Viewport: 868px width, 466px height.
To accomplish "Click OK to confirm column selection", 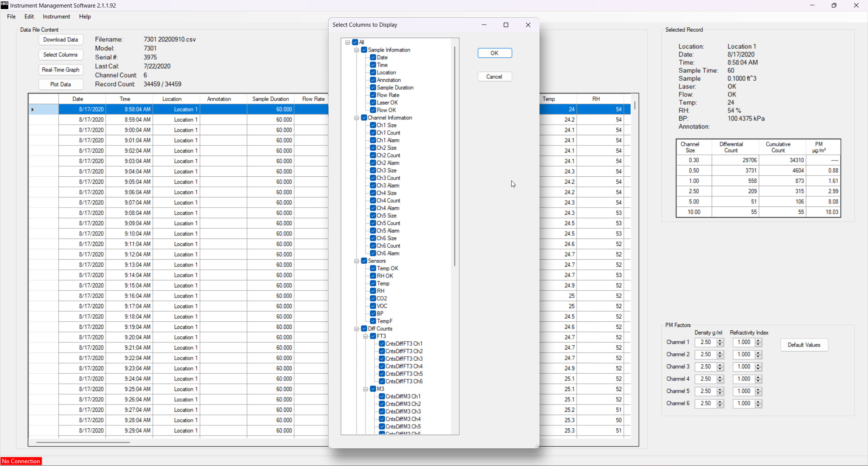I will pos(494,53).
